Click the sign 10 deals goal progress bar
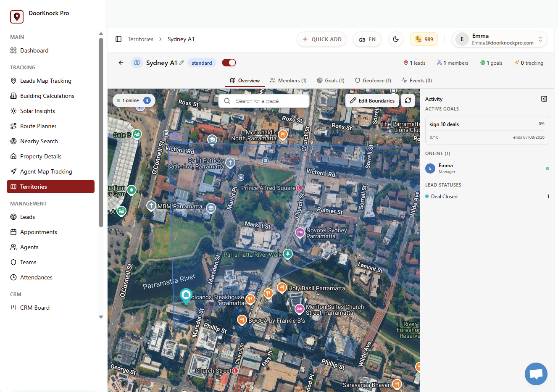The height and width of the screenshot is (392, 558). click(487, 131)
